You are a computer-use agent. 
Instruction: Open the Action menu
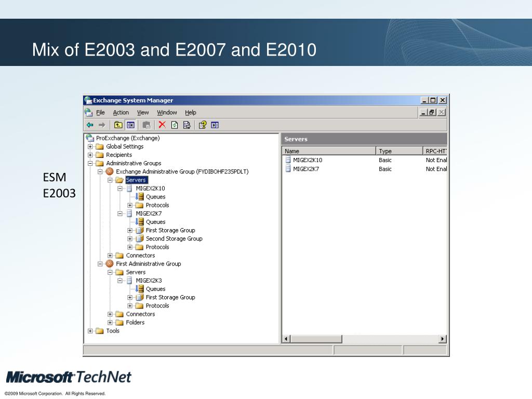pyautogui.click(x=121, y=112)
